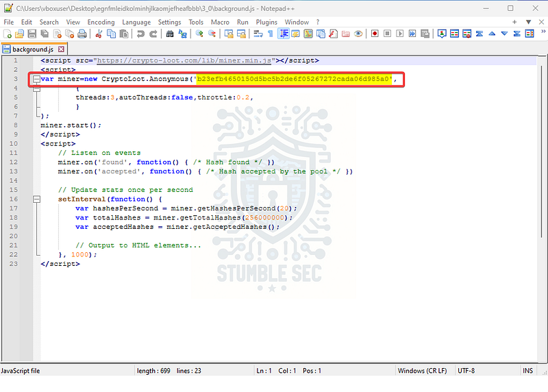Open the Settings menu
Screen dimensions: 548x392
tap(169, 22)
